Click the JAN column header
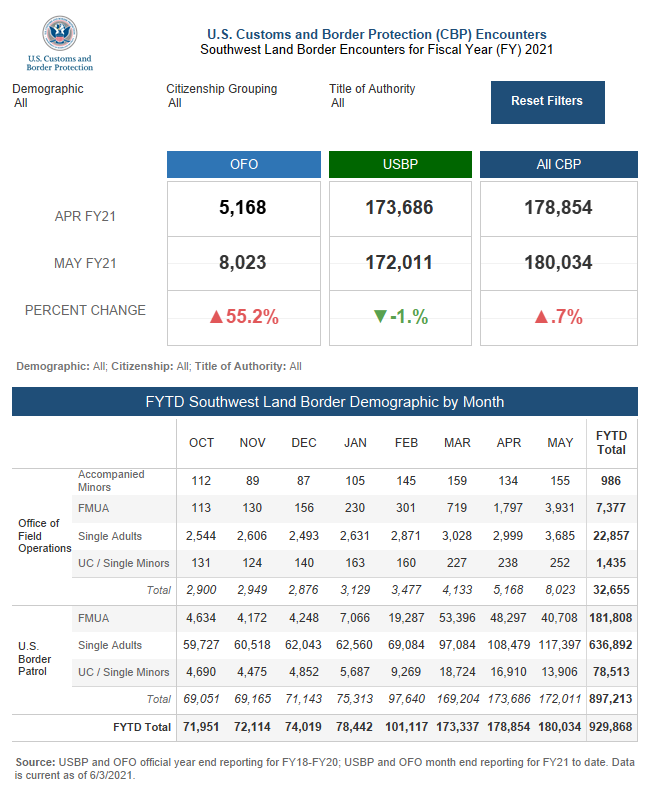Image resolution: width=650 pixels, height=800 pixels. 355,443
